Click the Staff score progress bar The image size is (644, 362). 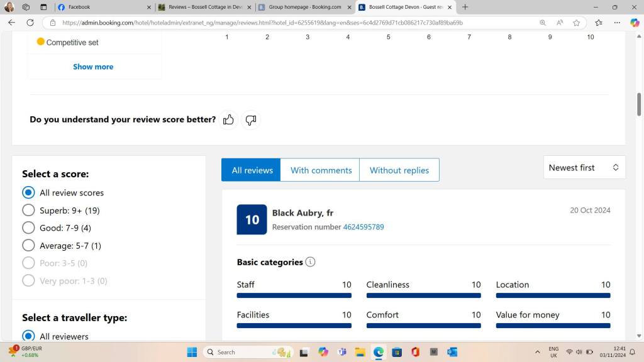294,295
